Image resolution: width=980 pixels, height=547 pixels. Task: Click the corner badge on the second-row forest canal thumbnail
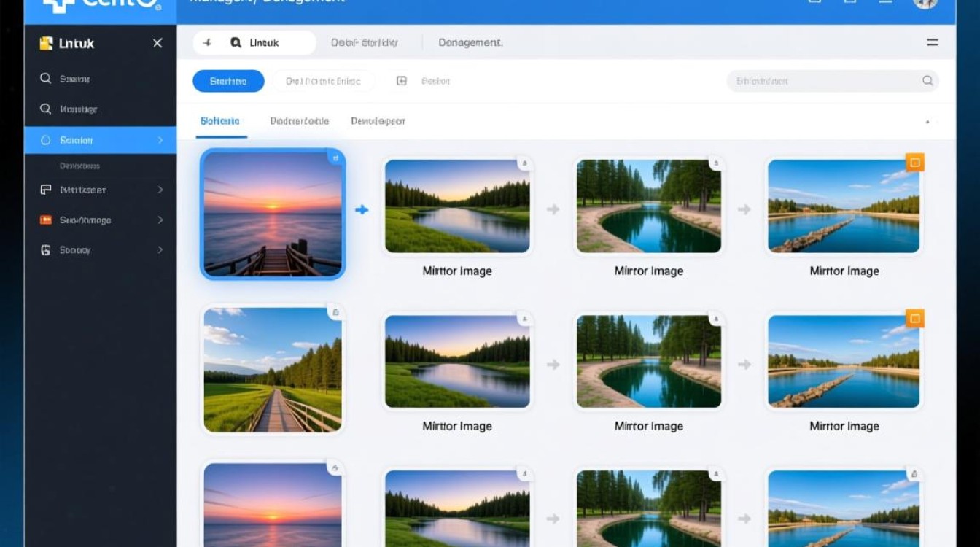(x=715, y=319)
